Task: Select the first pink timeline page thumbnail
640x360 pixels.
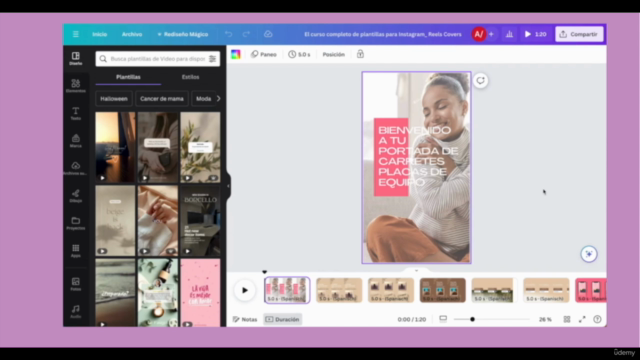Action: (287, 290)
